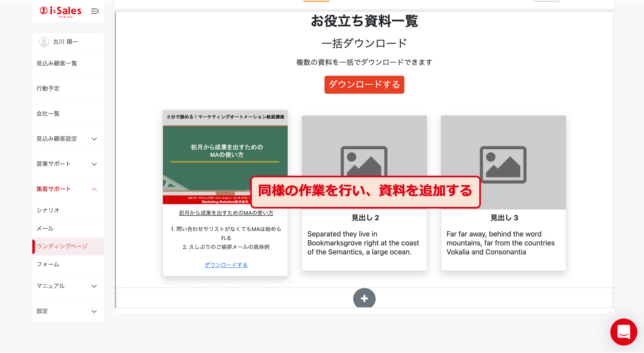The height and width of the screenshot is (353, 644).
Task: Collapse sidebar with hamburger menu icon
Action: point(95,11)
